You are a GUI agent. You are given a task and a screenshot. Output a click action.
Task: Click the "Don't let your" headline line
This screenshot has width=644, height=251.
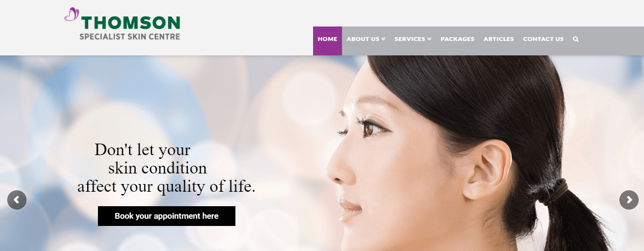(x=143, y=150)
